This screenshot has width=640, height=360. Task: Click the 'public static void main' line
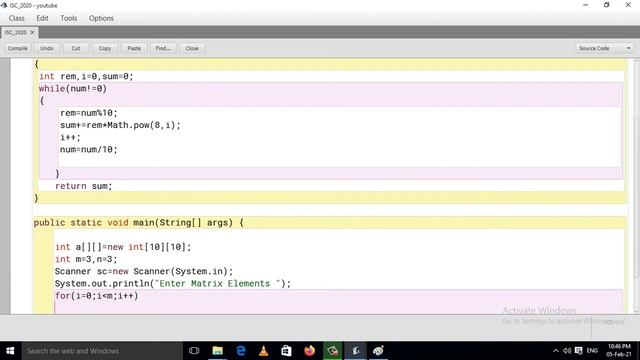click(138, 223)
